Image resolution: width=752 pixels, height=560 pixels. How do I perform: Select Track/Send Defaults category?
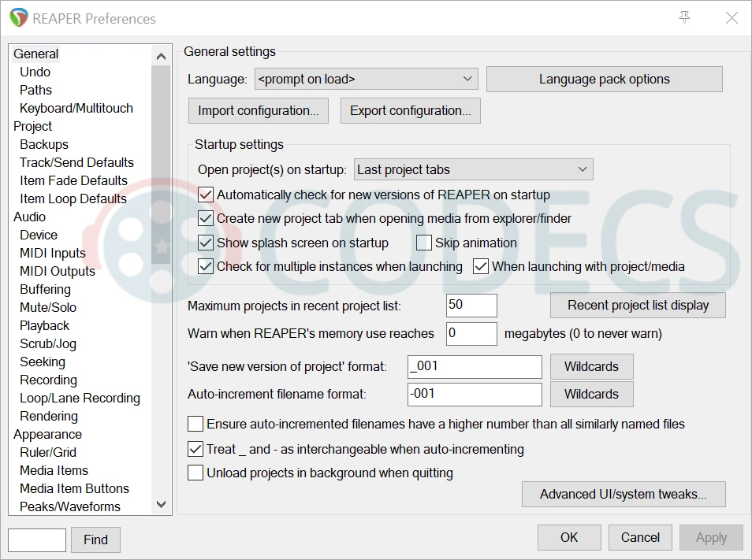(76, 162)
